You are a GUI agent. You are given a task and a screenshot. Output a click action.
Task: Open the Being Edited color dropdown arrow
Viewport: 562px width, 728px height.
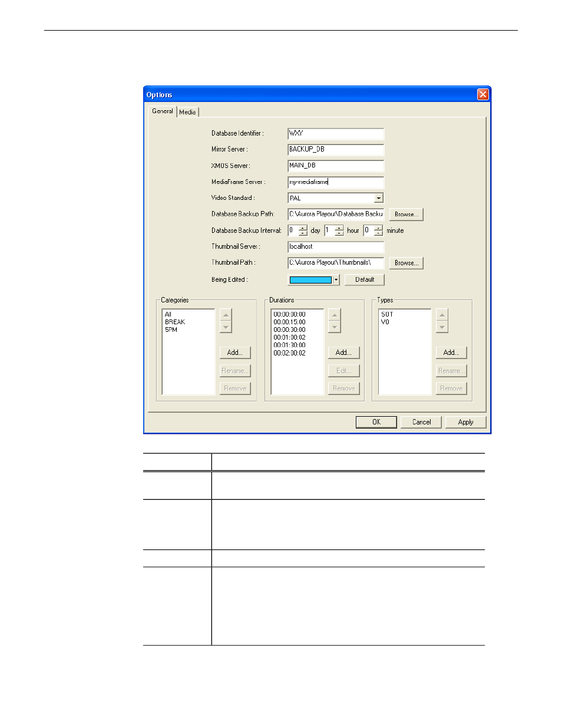point(336,280)
